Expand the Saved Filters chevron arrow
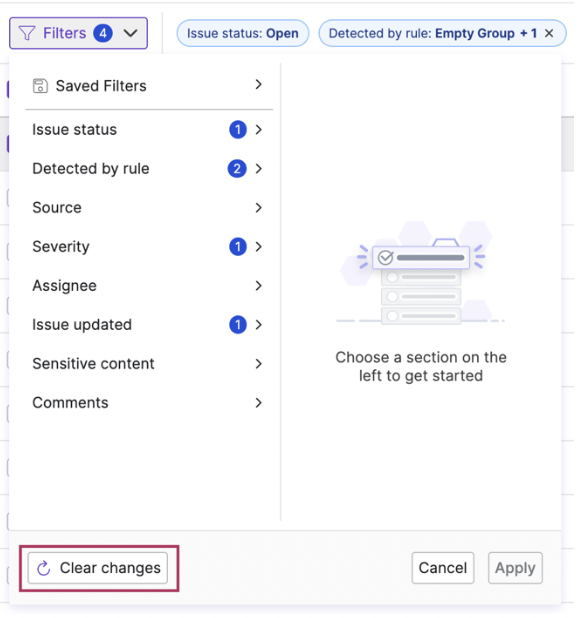The image size is (584, 618). 259,84
